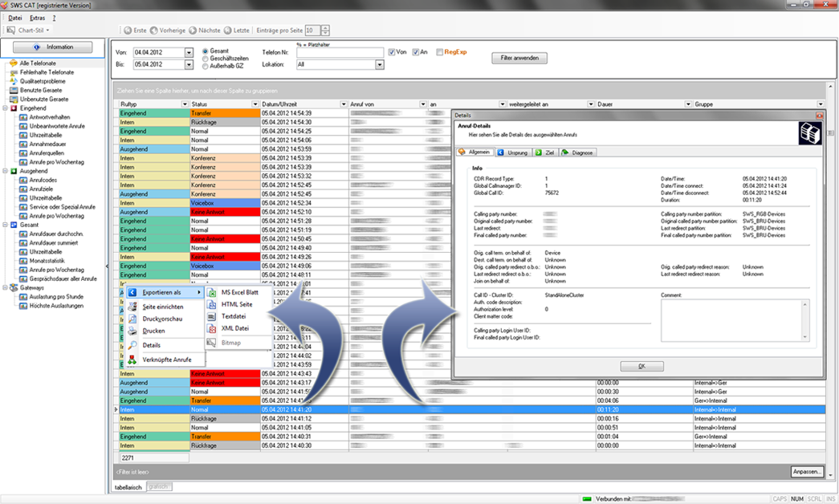Open the Alle Telefonate report
839x504 pixels.
(x=38, y=63)
